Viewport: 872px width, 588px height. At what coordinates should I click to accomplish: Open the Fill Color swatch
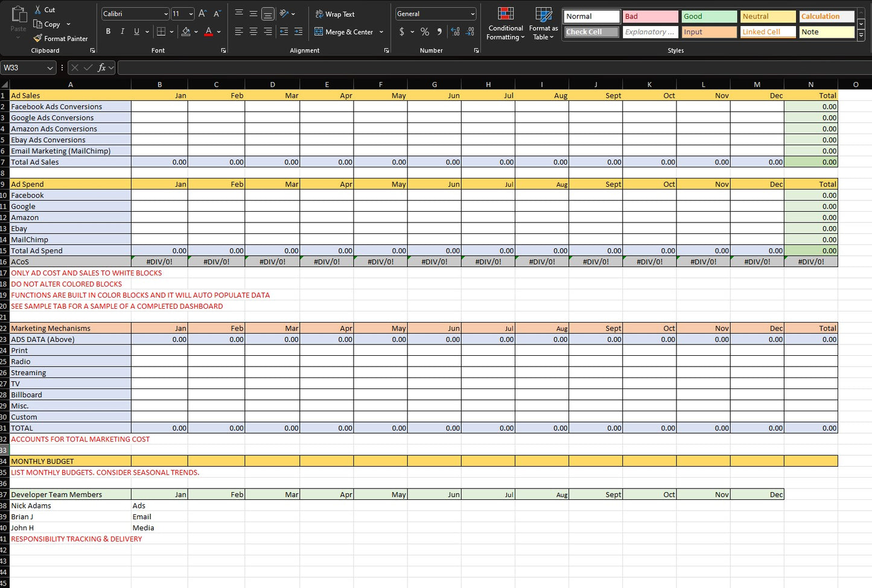tap(187, 32)
